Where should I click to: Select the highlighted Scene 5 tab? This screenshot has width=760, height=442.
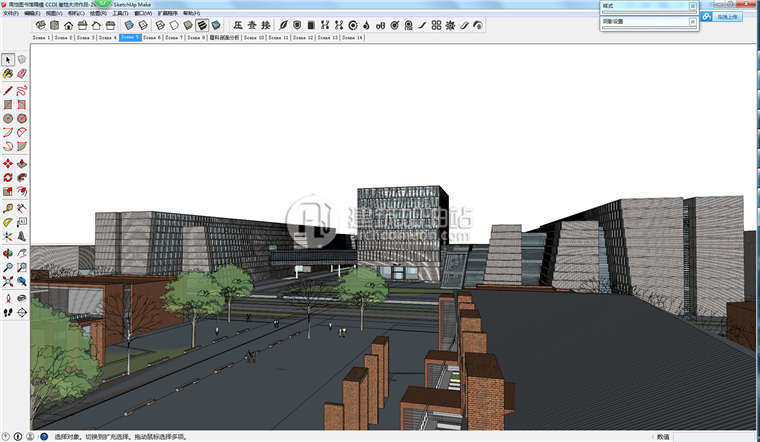[x=130, y=37]
